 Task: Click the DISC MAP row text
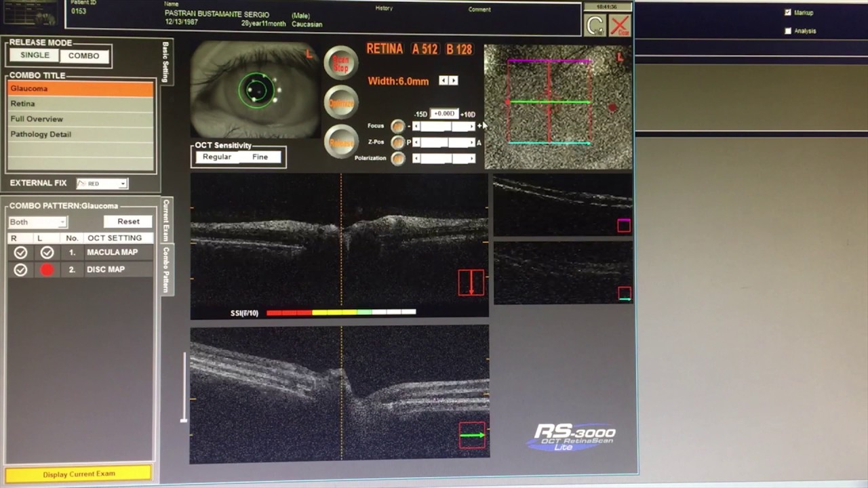[x=106, y=270]
